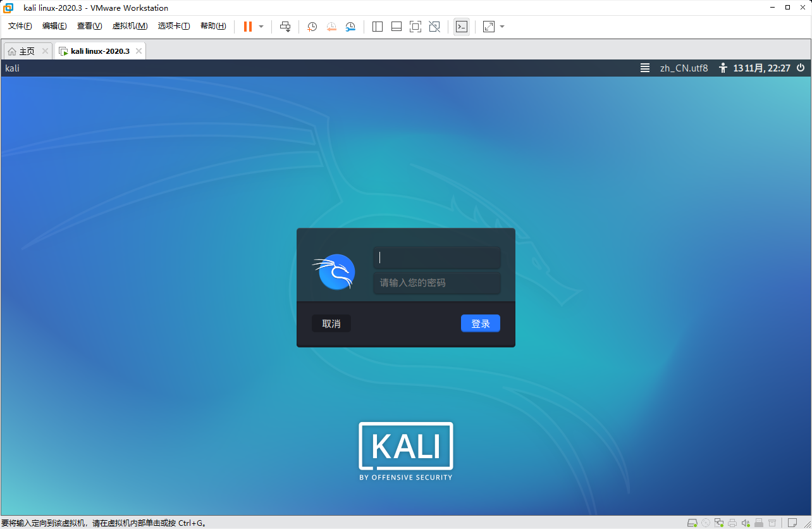This screenshot has width=812, height=529.
Task: Click Send Ctrl+Alt+Del toolbar icon
Action: (285, 27)
